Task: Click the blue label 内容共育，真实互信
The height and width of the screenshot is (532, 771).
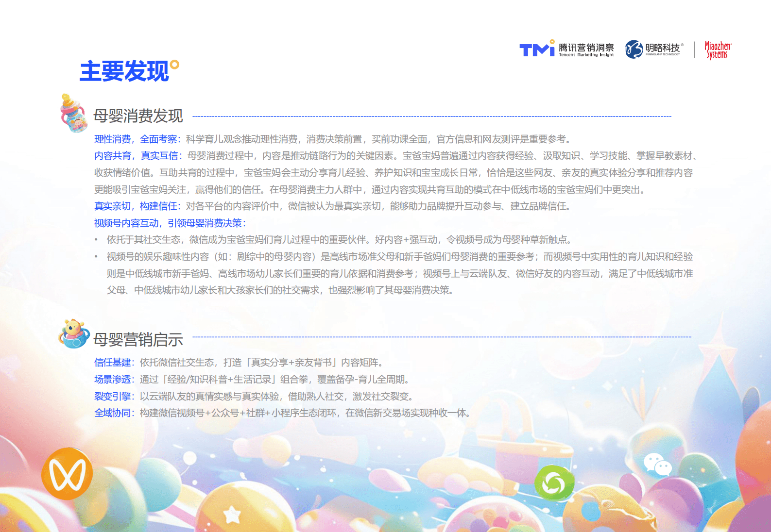Action: (x=136, y=156)
